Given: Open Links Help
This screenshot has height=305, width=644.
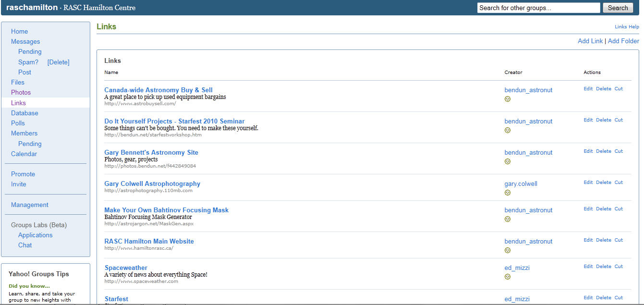Looking at the screenshot, I should tap(627, 27).
